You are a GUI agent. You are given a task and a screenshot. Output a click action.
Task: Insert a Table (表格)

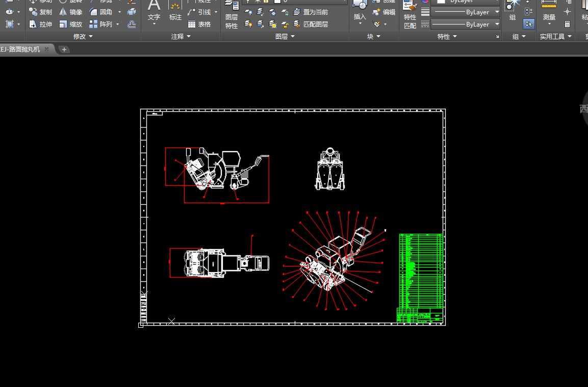point(199,25)
